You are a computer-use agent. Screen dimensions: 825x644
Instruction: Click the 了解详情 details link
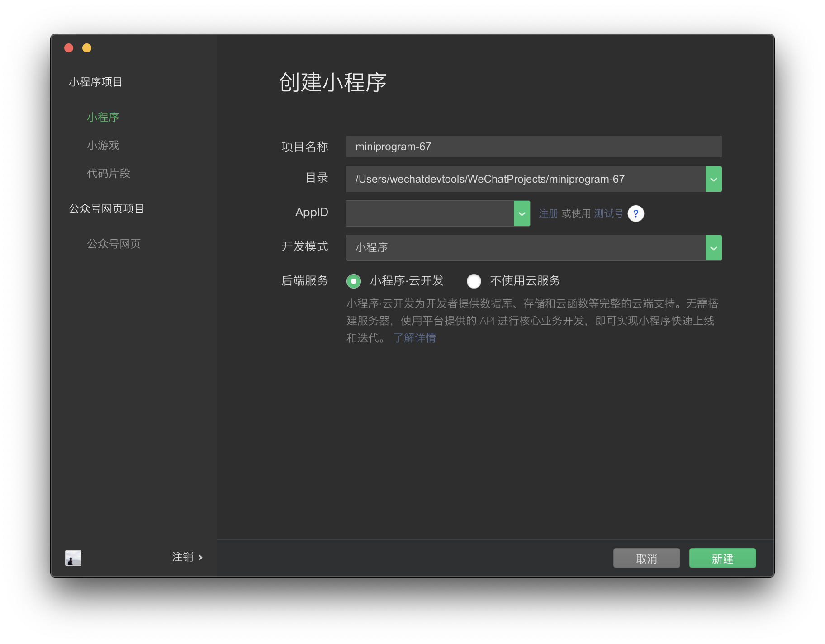414,338
